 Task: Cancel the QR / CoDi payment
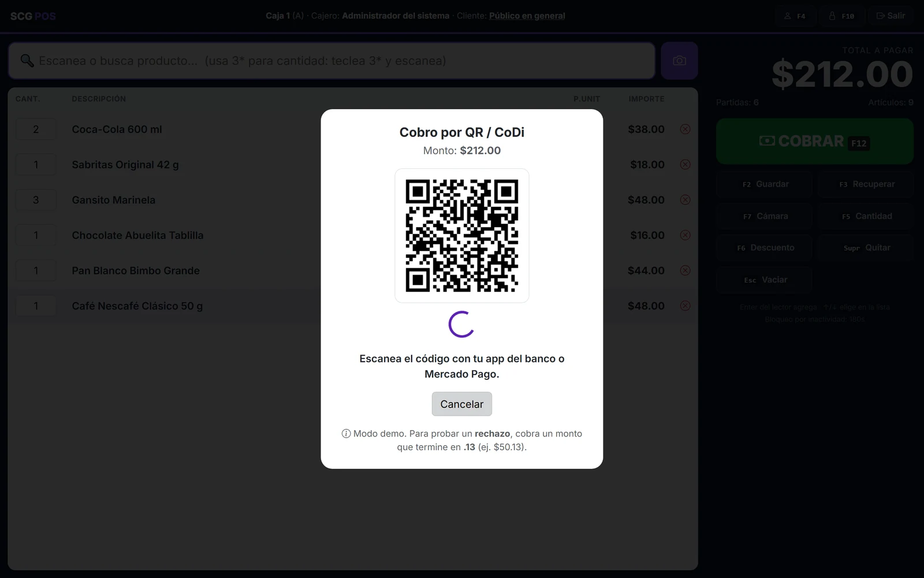[461, 404]
